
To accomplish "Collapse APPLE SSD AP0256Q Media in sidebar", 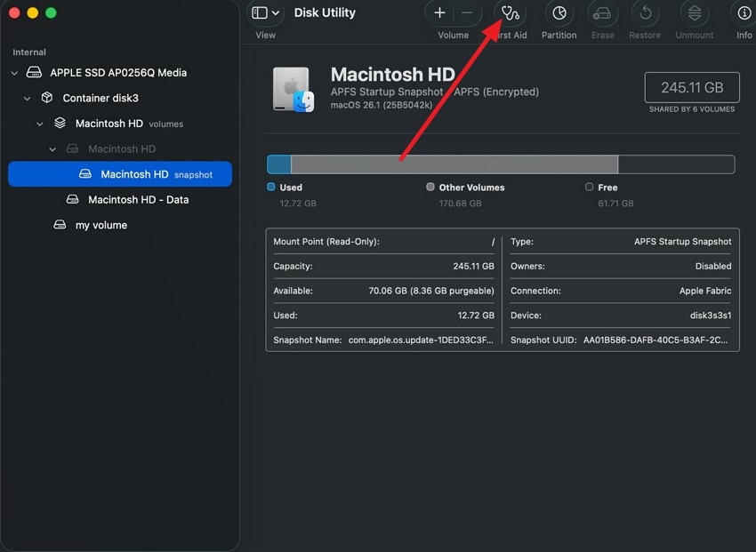I will click(14, 72).
